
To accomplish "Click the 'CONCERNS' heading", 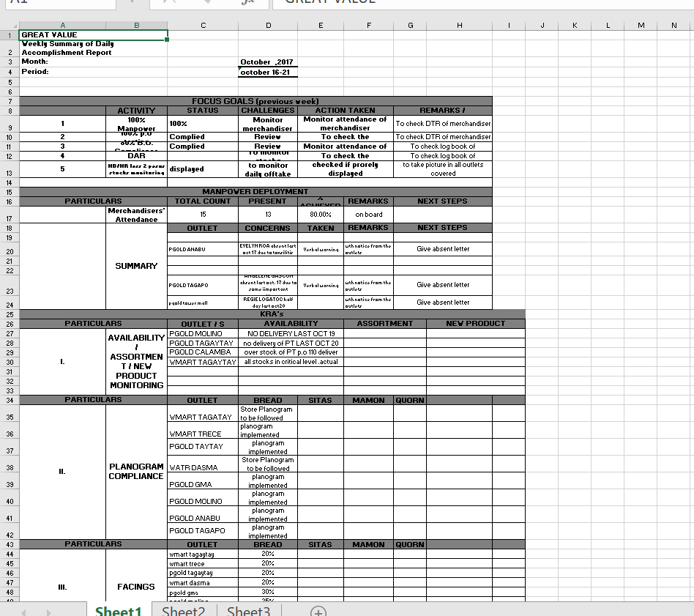I will click(x=268, y=228).
